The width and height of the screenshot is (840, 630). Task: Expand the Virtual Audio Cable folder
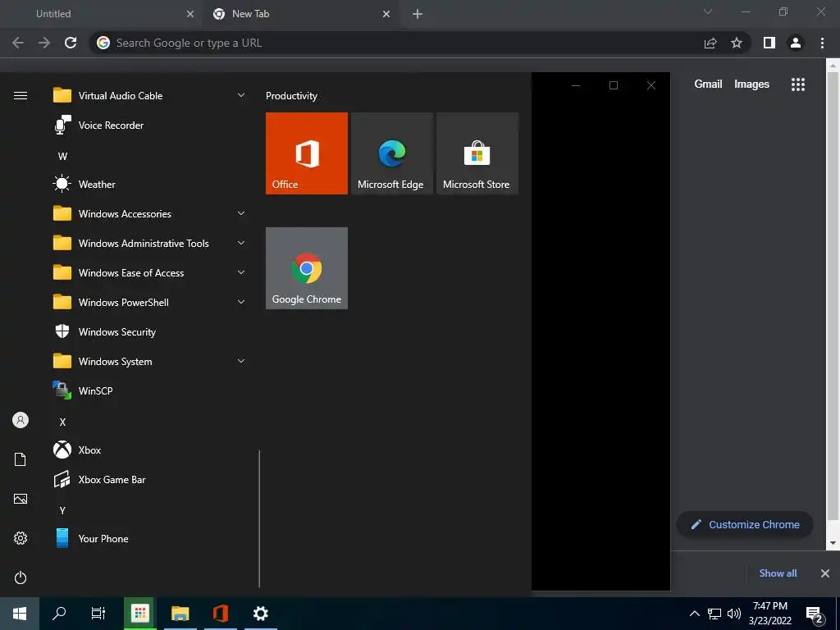(241, 95)
